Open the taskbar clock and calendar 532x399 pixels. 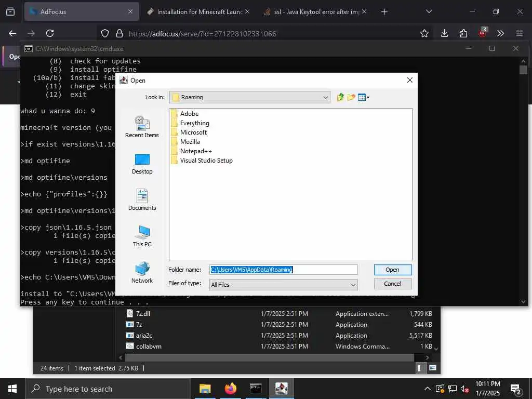pyautogui.click(x=487, y=389)
